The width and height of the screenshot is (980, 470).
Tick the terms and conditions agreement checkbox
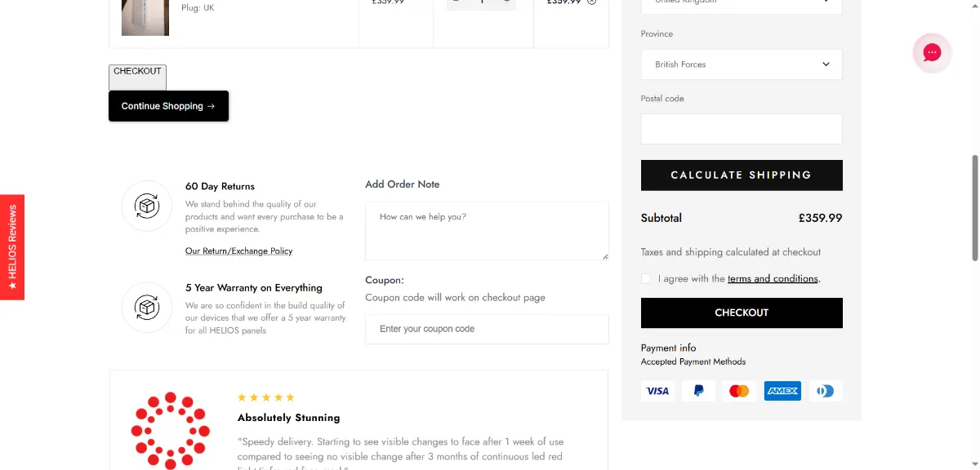pyautogui.click(x=646, y=278)
